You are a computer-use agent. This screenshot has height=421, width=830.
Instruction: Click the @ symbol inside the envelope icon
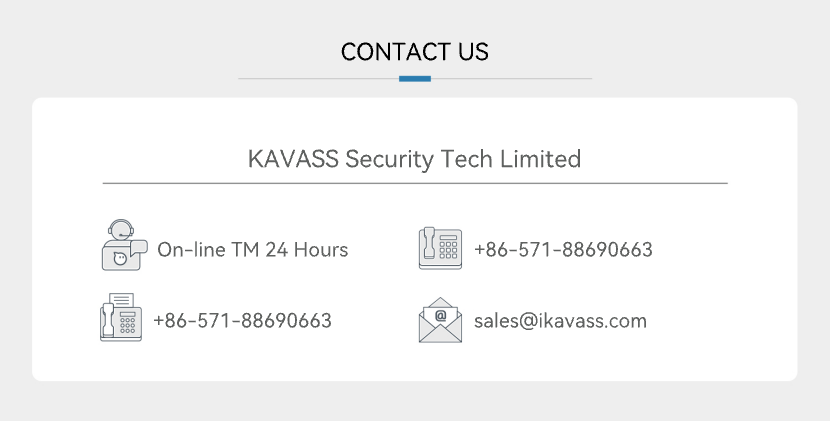pos(440,316)
